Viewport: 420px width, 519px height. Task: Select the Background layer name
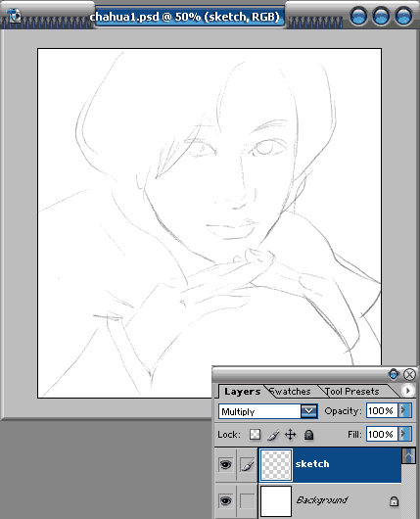322,499
